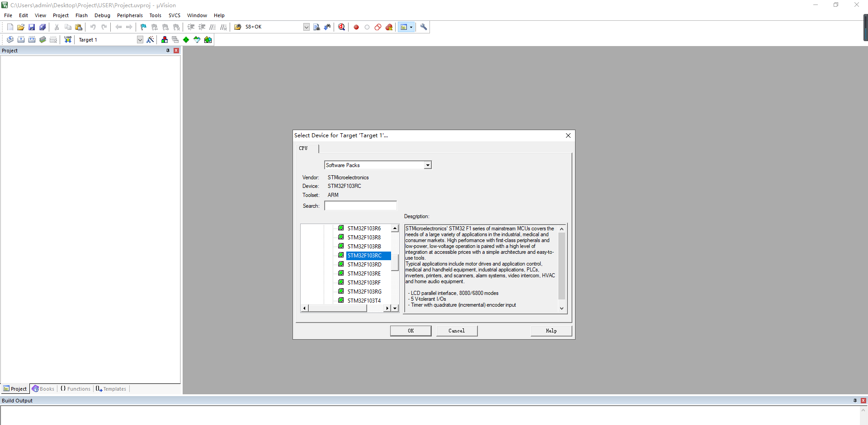The image size is (868, 425).
Task: Open the Project menu
Action: 61,15
